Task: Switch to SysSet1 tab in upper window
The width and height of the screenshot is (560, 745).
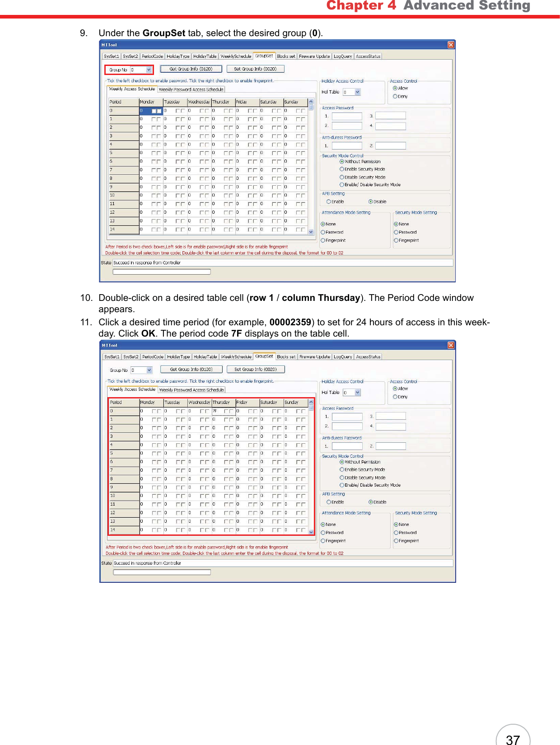Action: (x=112, y=56)
